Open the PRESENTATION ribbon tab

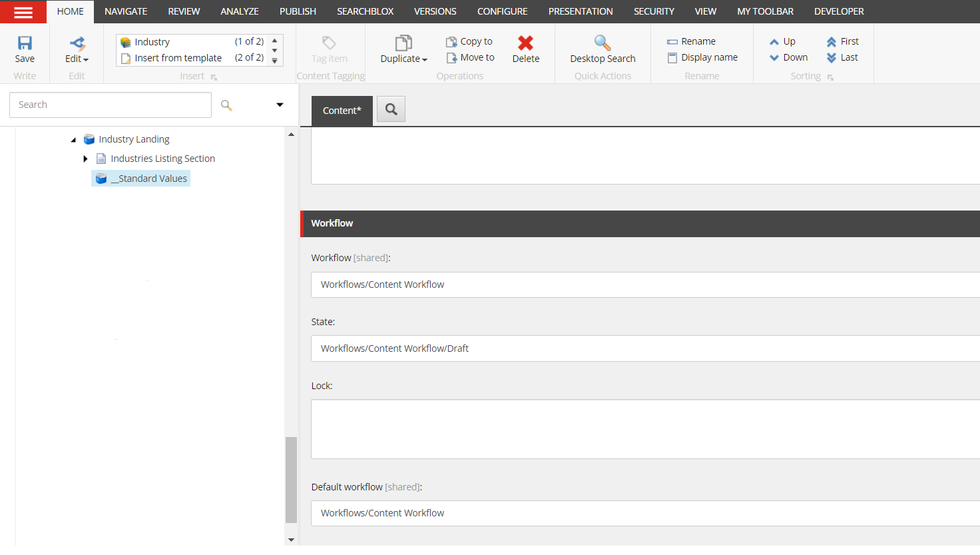581,12
